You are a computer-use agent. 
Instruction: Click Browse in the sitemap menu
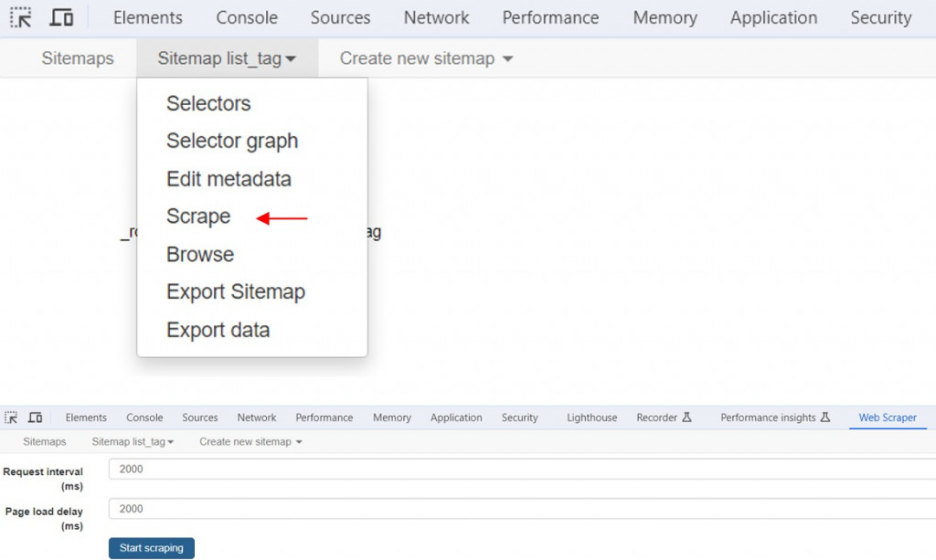pos(200,255)
